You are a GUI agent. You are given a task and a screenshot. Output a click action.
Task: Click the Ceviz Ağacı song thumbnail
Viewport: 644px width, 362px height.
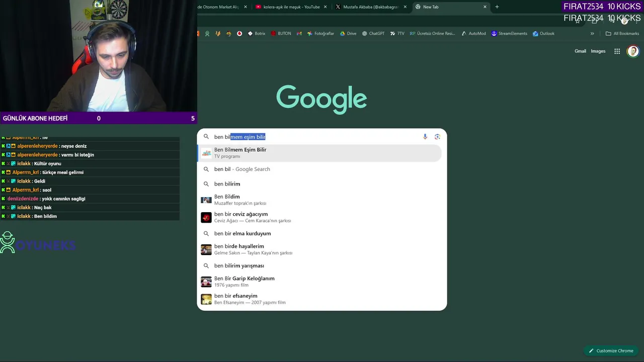pos(206,217)
